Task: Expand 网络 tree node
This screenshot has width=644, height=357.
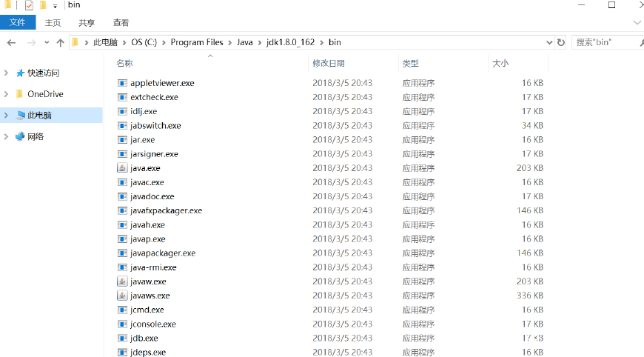Action: (x=6, y=136)
